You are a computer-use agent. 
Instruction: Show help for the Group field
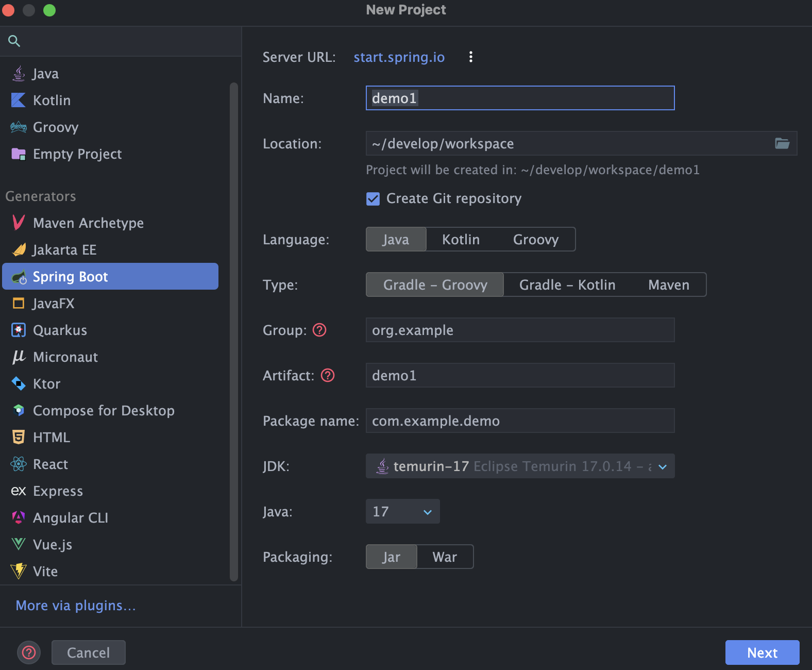319,330
